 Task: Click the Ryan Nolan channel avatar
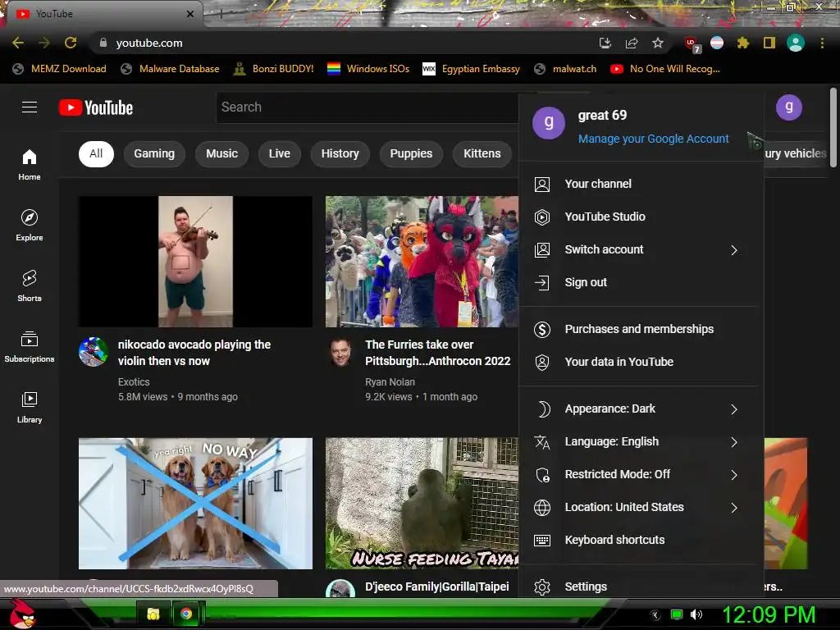[x=340, y=352]
